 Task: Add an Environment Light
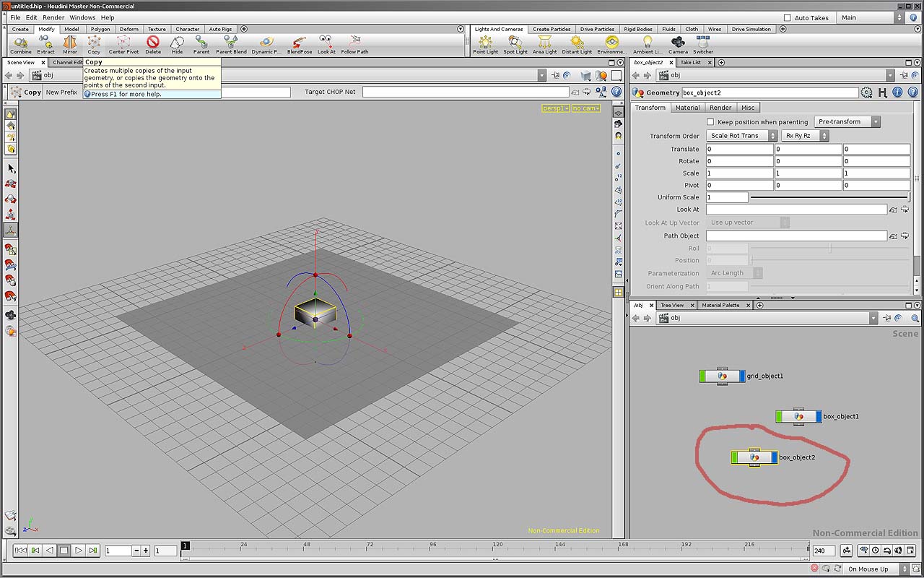coord(612,45)
